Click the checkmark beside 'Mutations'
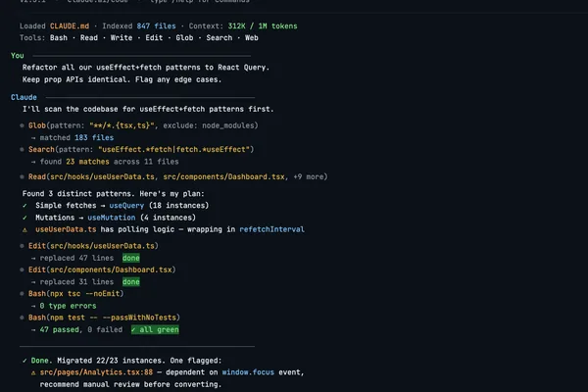This screenshot has width=588, height=392. (x=24, y=218)
